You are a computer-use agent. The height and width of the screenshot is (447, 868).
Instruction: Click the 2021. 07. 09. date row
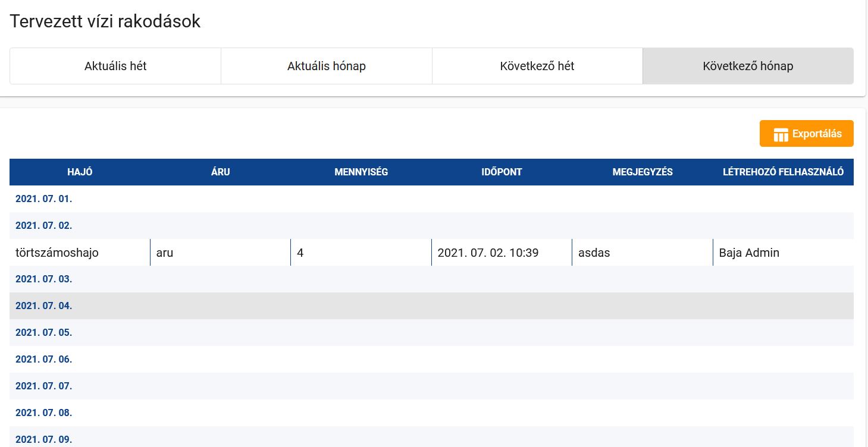[44, 439]
